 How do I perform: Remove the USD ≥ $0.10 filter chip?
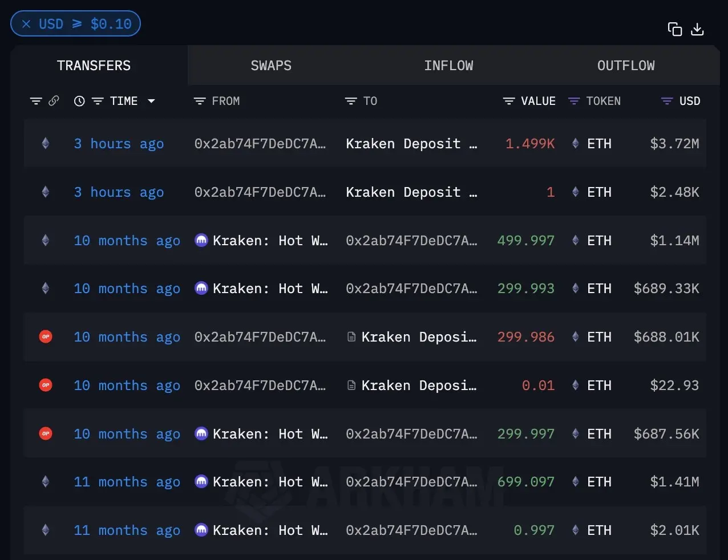[26, 23]
